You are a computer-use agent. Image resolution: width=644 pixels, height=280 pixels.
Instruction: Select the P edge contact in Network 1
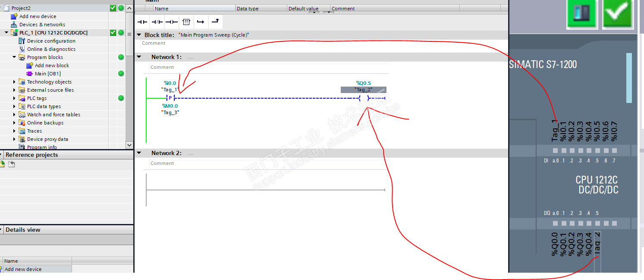point(170,98)
